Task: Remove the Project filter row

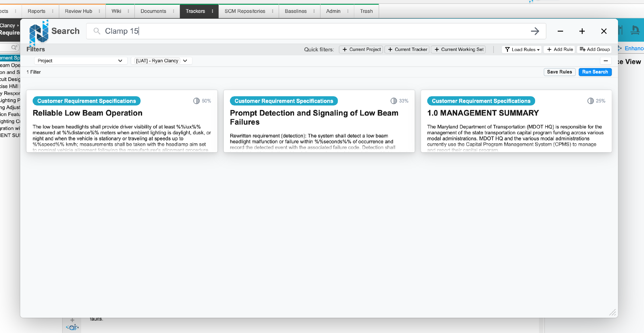Action: tap(606, 61)
